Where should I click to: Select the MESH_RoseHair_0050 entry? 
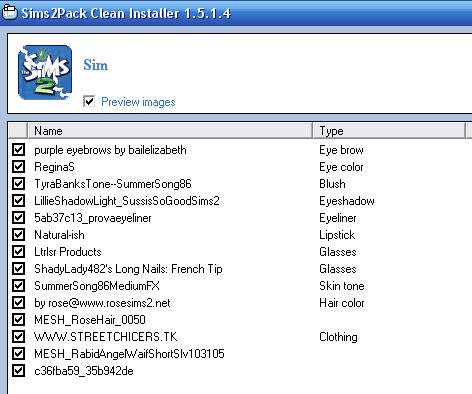coord(90,320)
